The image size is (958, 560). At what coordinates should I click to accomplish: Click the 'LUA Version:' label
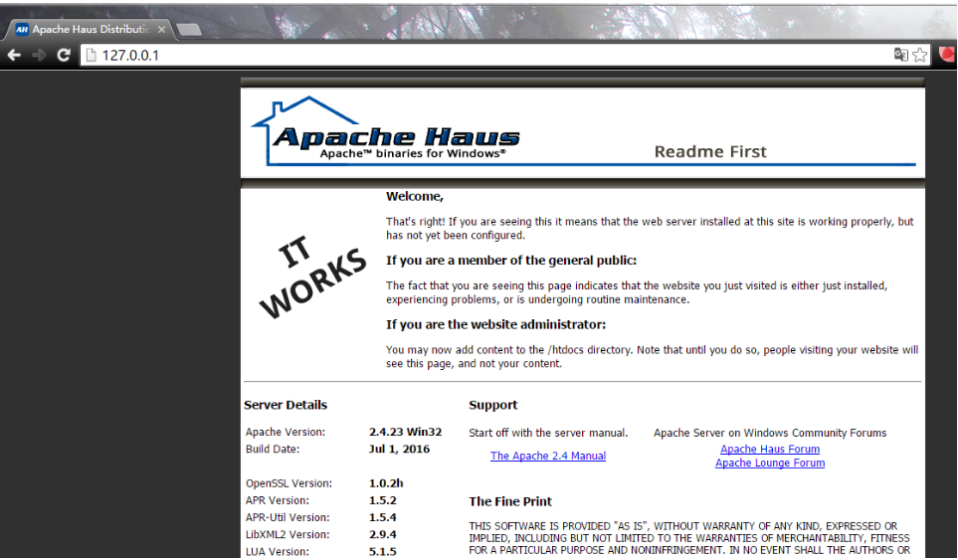[x=278, y=551]
